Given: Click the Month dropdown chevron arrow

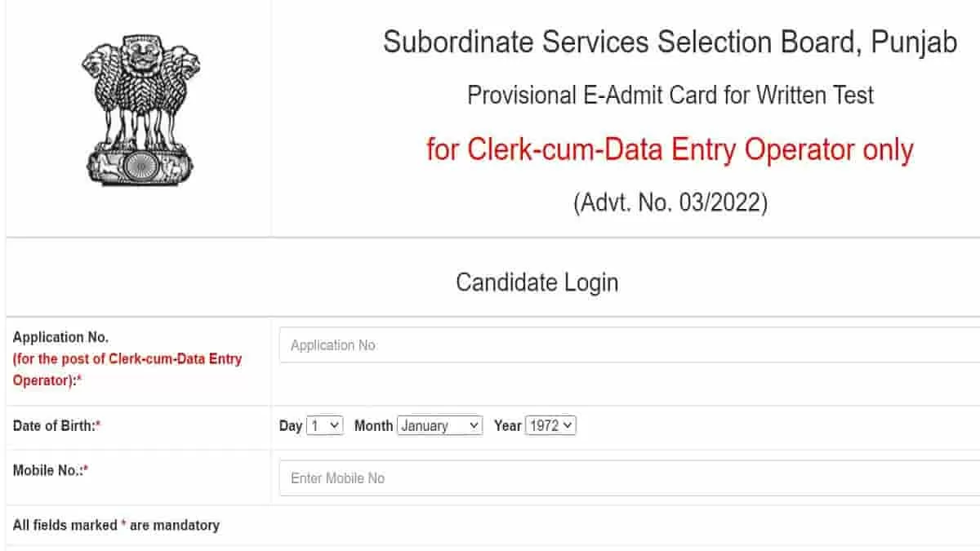Looking at the screenshot, I should pos(475,424).
